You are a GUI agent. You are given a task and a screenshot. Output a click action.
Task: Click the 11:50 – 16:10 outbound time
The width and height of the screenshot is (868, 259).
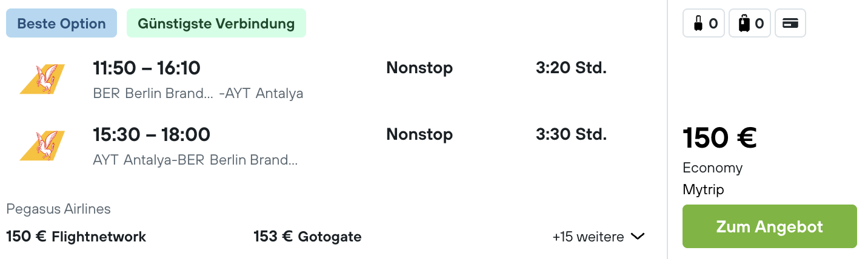tap(147, 68)
